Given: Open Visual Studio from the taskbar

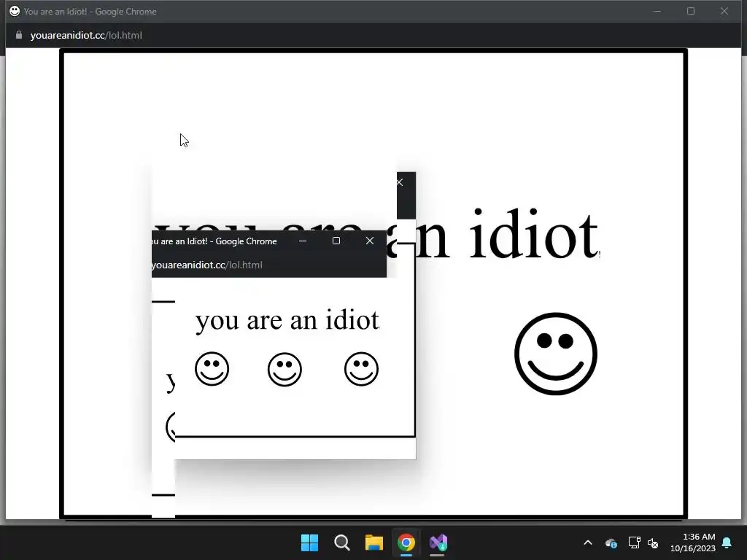Looking at the screenshot, I should pos(438,542).
